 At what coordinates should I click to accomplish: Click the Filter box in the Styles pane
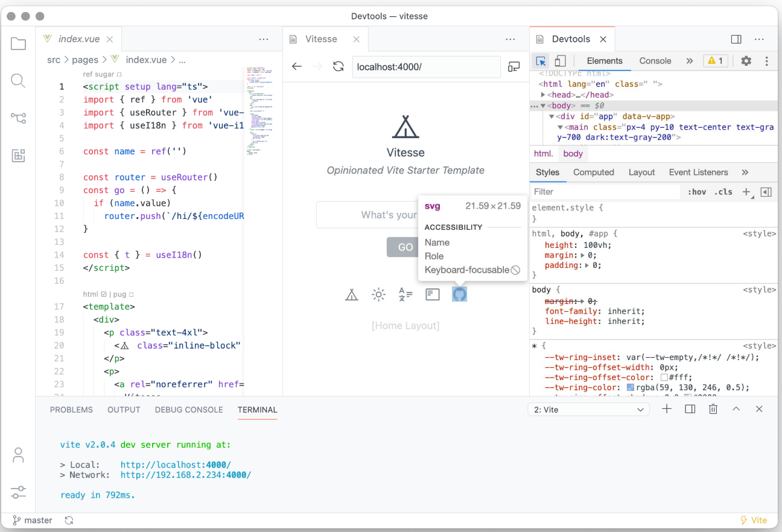(x=605, y=192)
